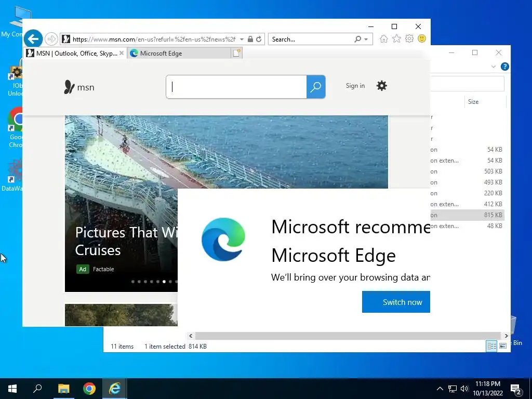Image resolution: width=532 pixels, height=399 pixels.
Task: Click the blue MSN search button
Action: click(316, 87)
